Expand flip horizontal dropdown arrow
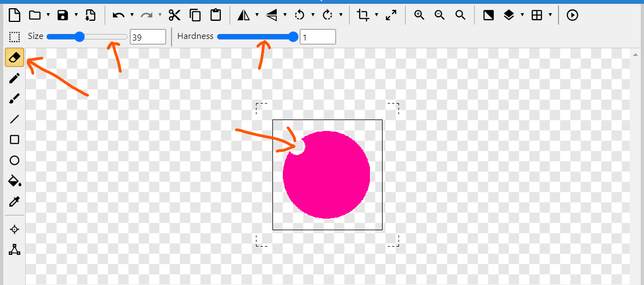The height and width of the screenshot is (285, 644). click(x=257, y=15)
